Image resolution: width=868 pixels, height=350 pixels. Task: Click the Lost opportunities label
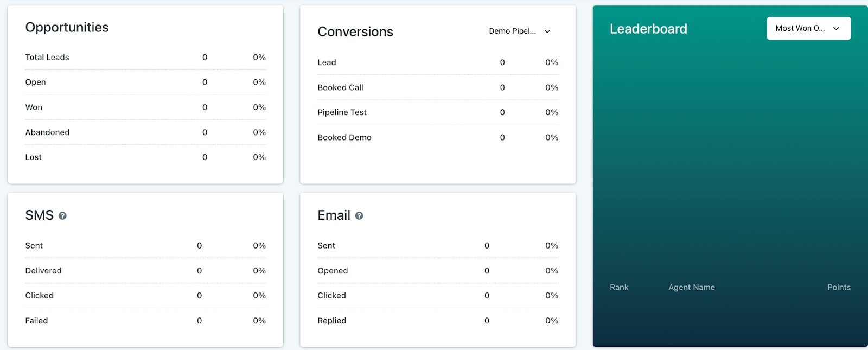[x=33, y=157]
